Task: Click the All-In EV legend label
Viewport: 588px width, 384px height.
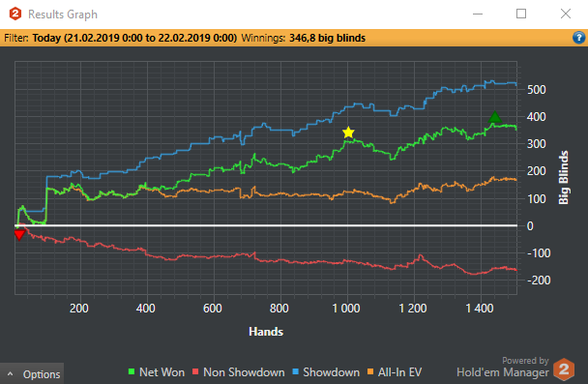Action: (x=399, y=372)
